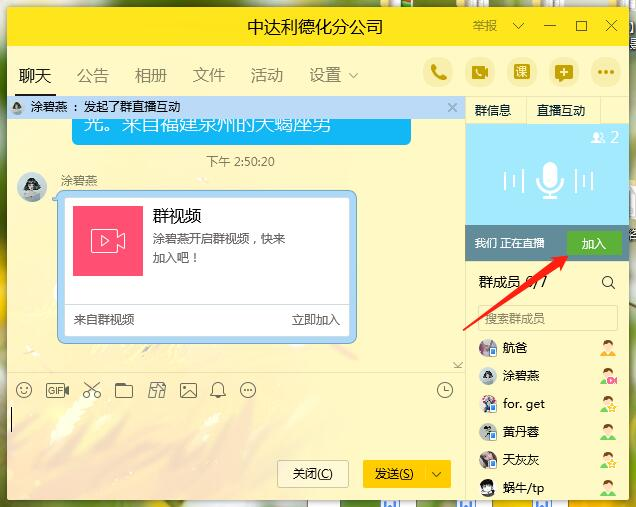636x507 pixels.
Task: Click 航爸's member role icon
Action: tap(608, 348)
